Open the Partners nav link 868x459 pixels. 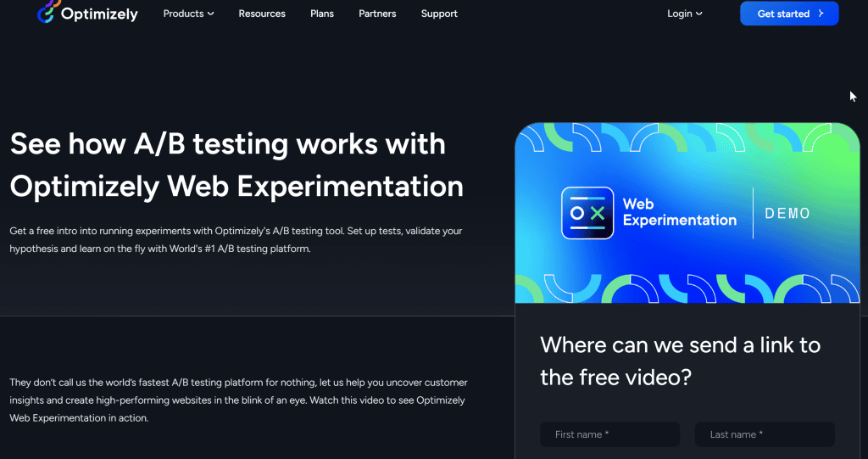[377, 14]
